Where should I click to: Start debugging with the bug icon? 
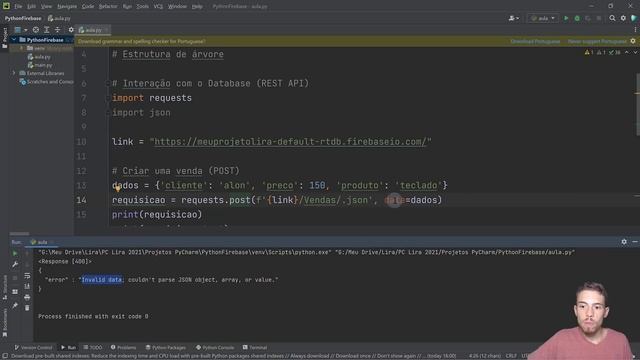[577, 18]
